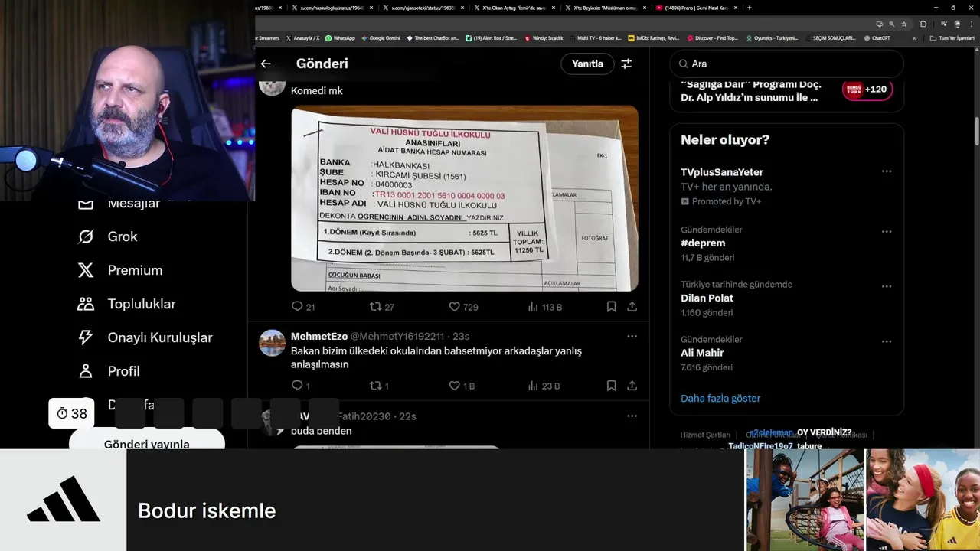The height and width of the screenshot is (551, 980).
Task: Like the Komedi mk post with 729 likes
Action: pyautogui.click(x=463, y=307)
